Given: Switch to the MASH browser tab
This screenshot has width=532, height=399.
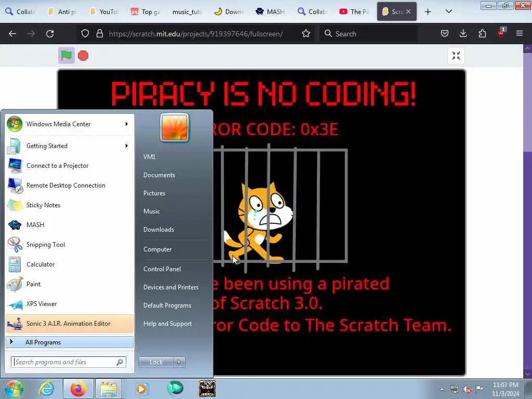Looking at the screenshot, I should click(271, 12).
